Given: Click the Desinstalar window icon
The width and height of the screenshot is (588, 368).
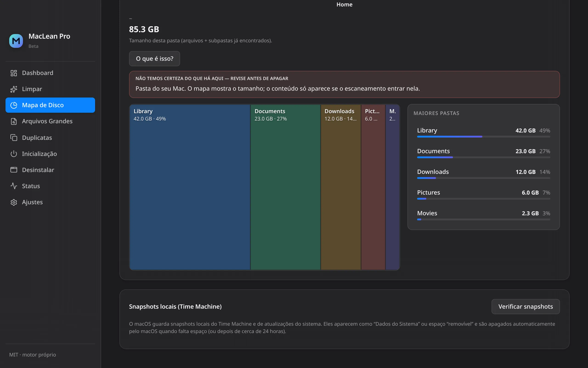Looking at the screenshot, I should (14, 170).
